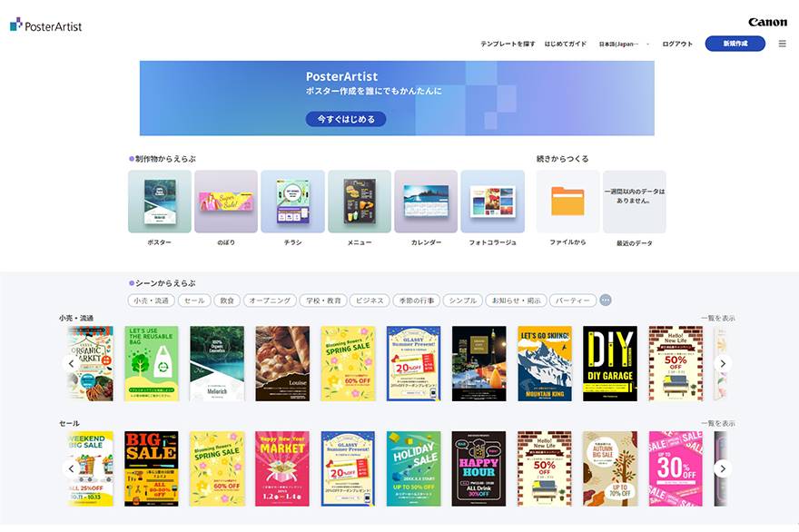Choose the メニュー menu type icon
This screenshot has width=799, height=532.
click(x=360, y=202)
